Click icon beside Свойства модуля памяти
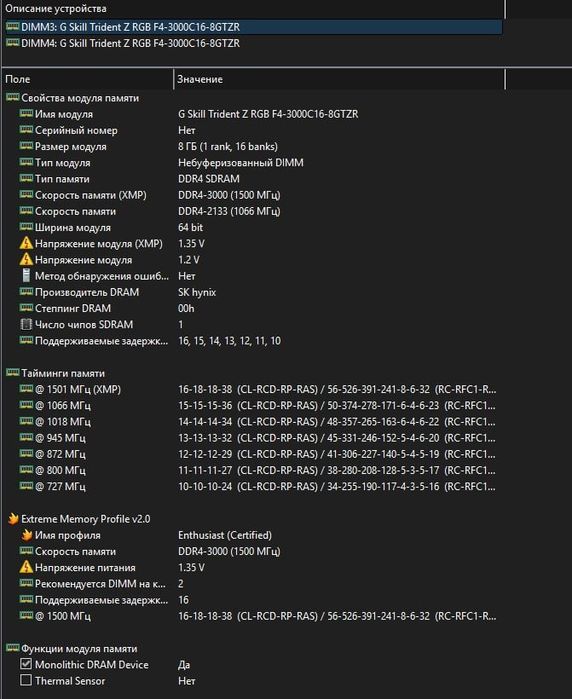 click(12, 97)
